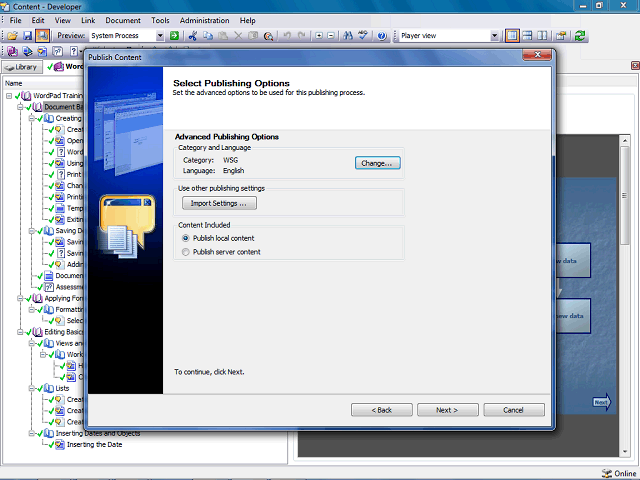Collapse the Lists section node
Viewport: 640px width, 480px height.
[x=31, y=388]
